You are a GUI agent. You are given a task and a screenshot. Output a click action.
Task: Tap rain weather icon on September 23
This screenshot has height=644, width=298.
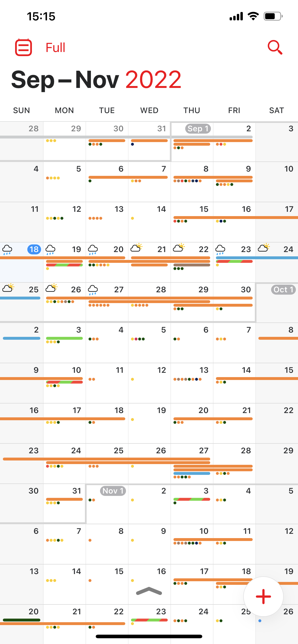click(x=220, y=249)
